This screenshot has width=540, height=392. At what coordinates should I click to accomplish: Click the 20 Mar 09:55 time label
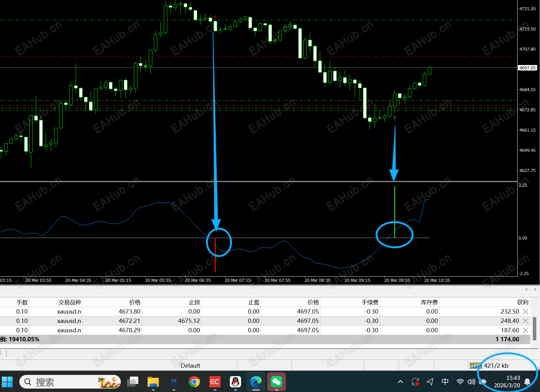click(x=397, y=280)
